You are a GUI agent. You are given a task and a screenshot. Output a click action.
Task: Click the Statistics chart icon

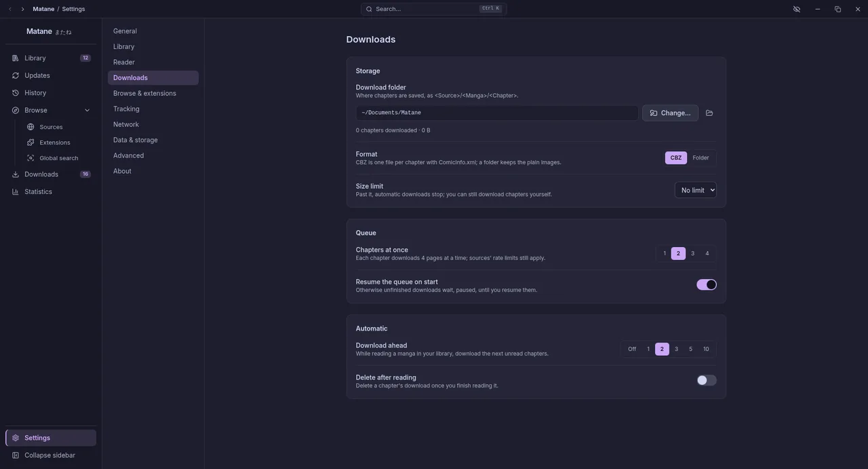(x=15, y=192)
